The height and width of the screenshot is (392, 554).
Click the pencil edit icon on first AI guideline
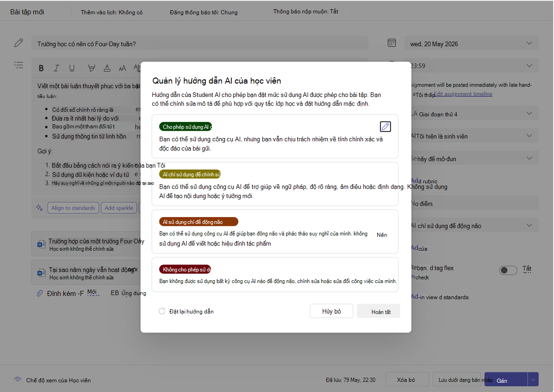click(x=385, y=127)
